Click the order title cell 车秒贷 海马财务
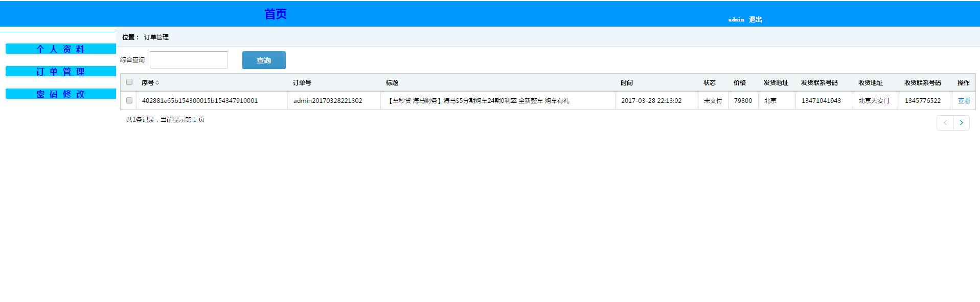The height and width of the screenshot is (302, 980). (x=478, y=101)
